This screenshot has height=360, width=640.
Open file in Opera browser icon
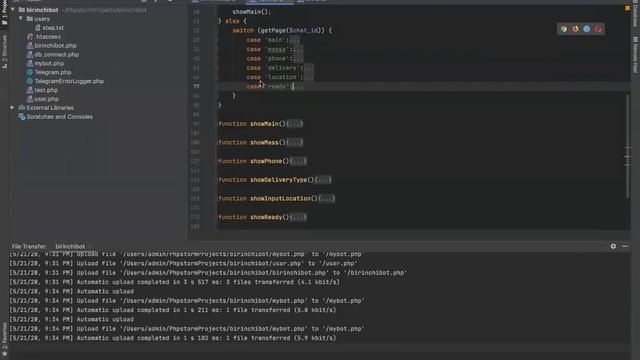click(598, 29)
